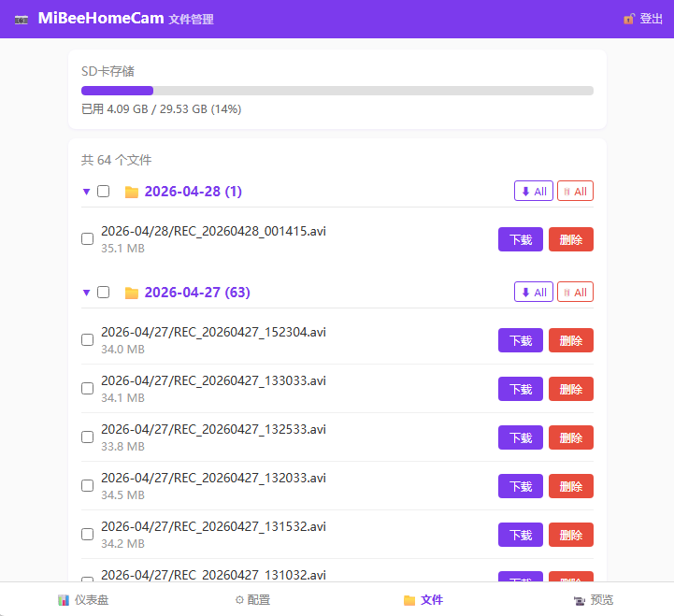Delete REC_20260428_001415.avi
Screen dimensions: 674x616
(x=571, y=239)
